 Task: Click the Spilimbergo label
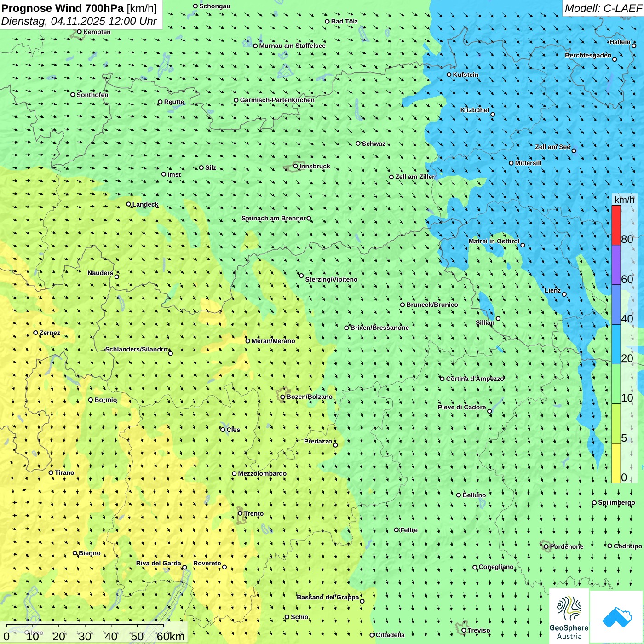click(x=617, y=502)
